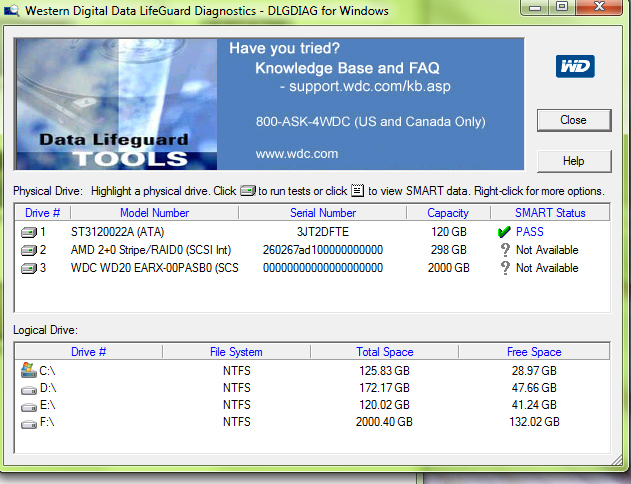Click the green PASS checkmark icon
The width and height of the screenshot is (631, 484).
504,232
